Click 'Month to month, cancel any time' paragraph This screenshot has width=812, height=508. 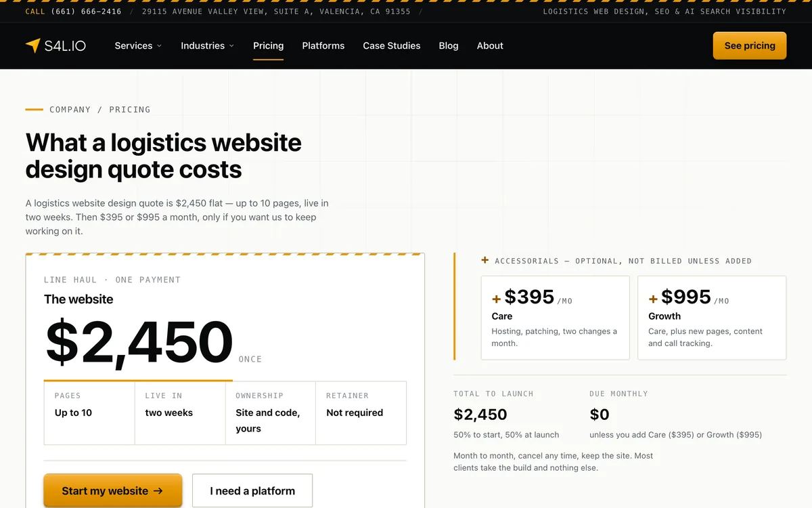tap(554, 462)
